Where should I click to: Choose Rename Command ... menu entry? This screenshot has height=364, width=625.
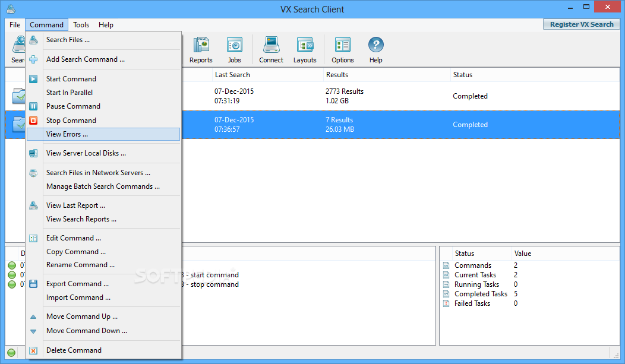coord(103,265)
